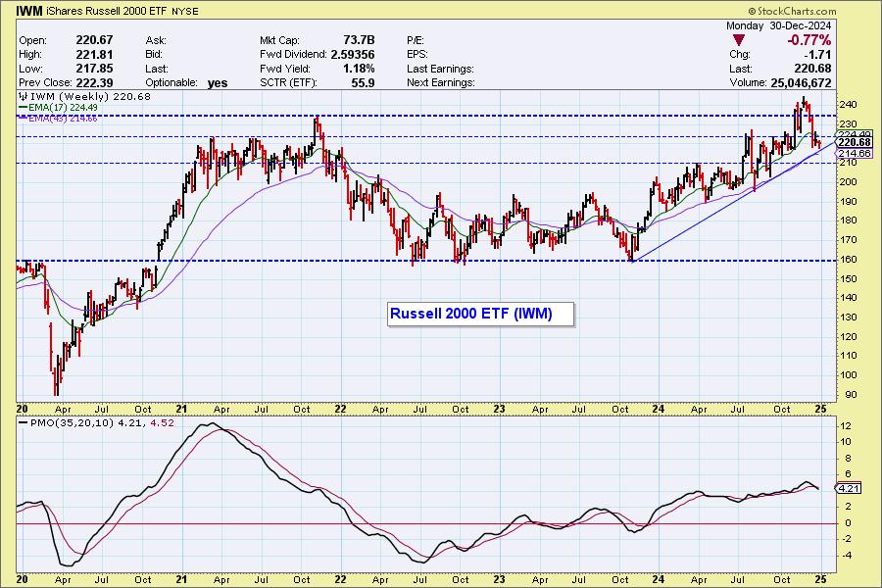
Task: Click the 'P/E:' field label
Action: [416, 40]
